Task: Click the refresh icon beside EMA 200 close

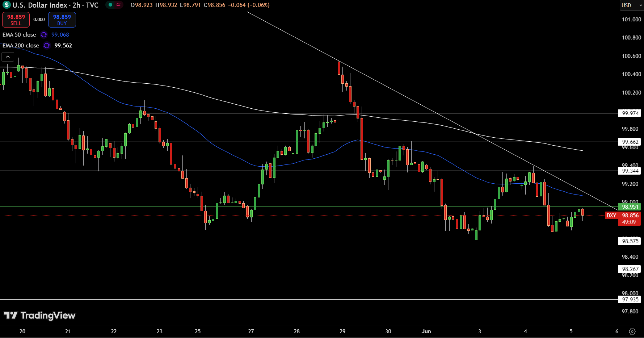Action: 47,46
